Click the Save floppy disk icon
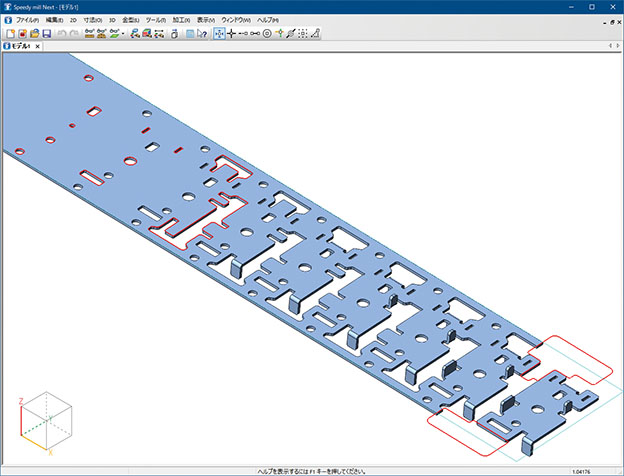The height and width of the screenshot is (476, 624). coord(47,33)
